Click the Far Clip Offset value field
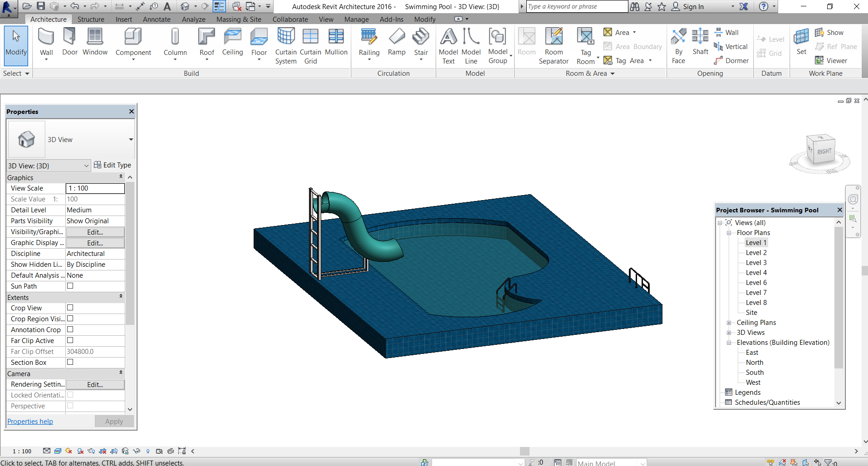Screen dimensions: 868x466 (x=94, y=351)
